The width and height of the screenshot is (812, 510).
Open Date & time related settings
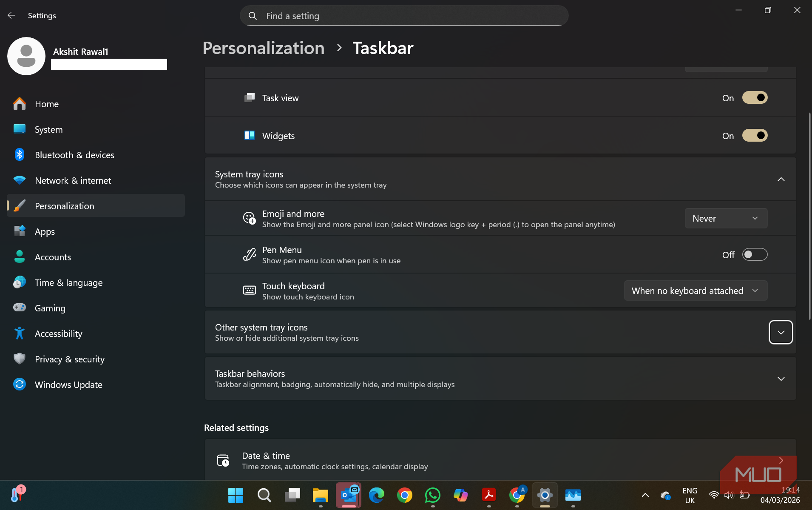click(500, 460)
